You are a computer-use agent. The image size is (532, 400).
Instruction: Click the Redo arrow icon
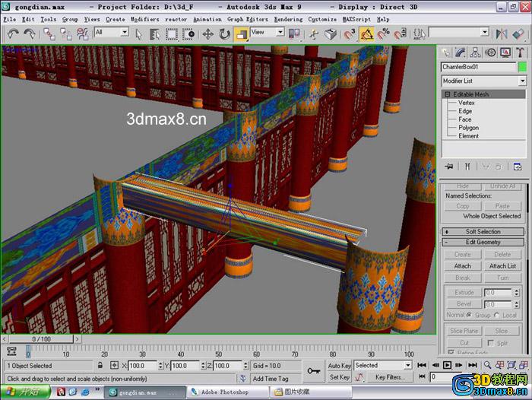(30, 33)
